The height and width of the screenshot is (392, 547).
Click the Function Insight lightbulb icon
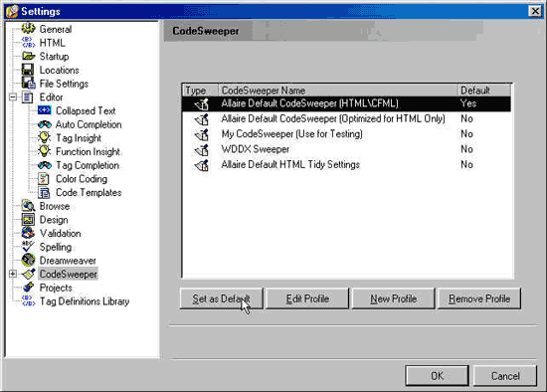point(45,151)
